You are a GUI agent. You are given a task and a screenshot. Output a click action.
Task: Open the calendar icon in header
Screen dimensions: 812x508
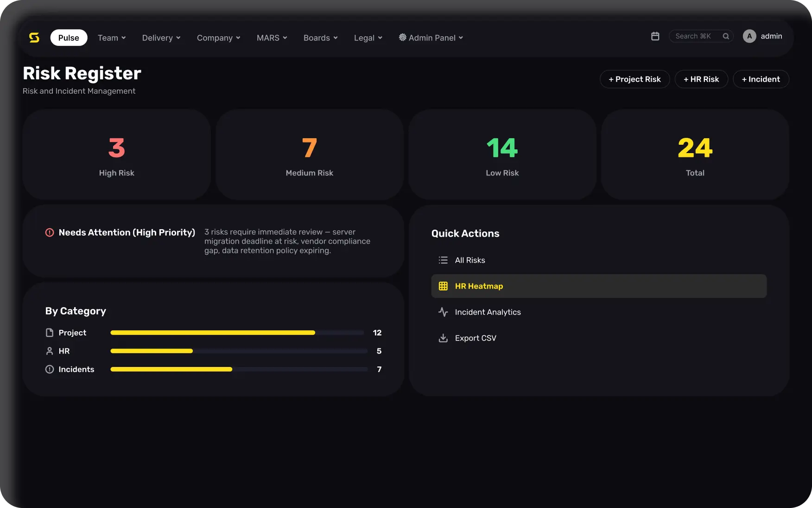click(x=655, y=36)
